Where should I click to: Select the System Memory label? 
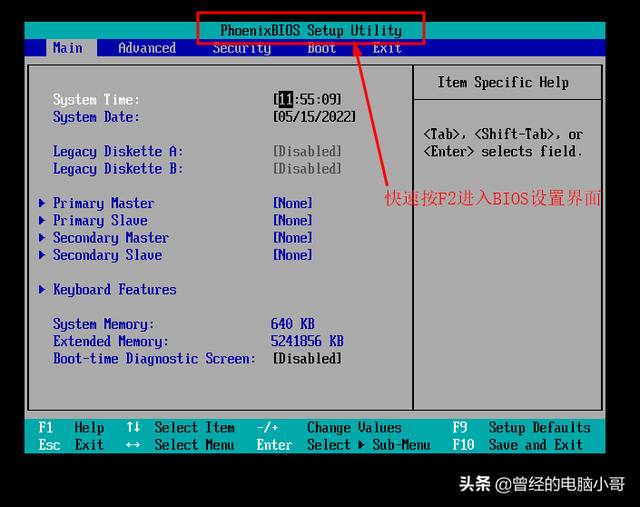[104, 324]
